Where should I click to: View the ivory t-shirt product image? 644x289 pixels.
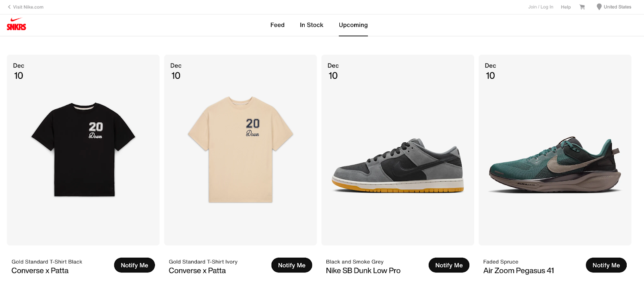click(x=240, y=150)
